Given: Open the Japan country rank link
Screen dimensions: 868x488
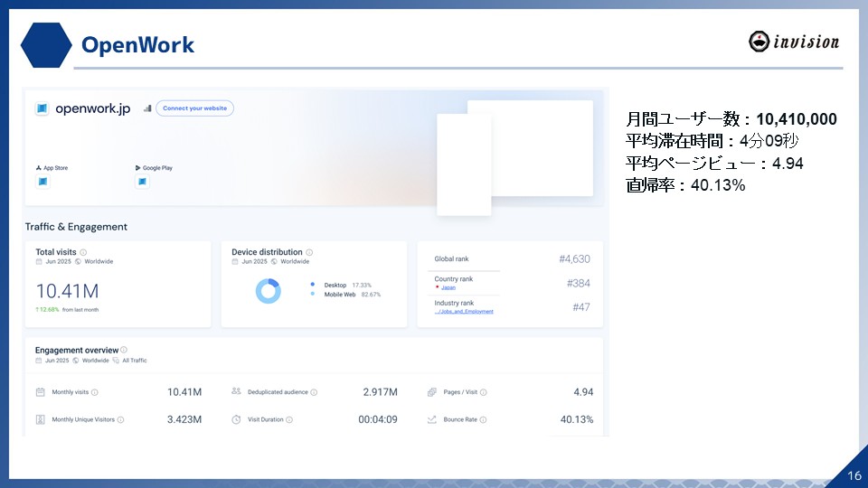Looking at the screenshot, I should click(x=448, y=287).
